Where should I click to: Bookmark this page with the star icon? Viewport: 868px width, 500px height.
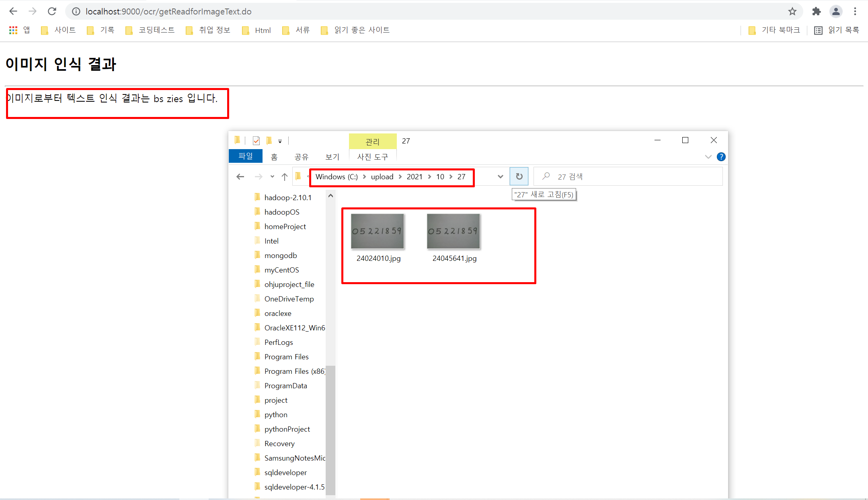[x=792, y=11]
